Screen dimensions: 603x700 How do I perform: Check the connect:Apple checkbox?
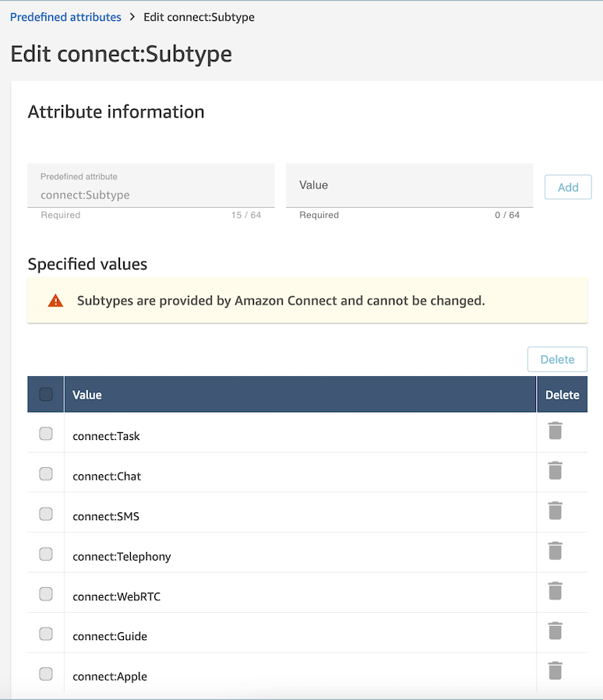(x=46, y=674)
